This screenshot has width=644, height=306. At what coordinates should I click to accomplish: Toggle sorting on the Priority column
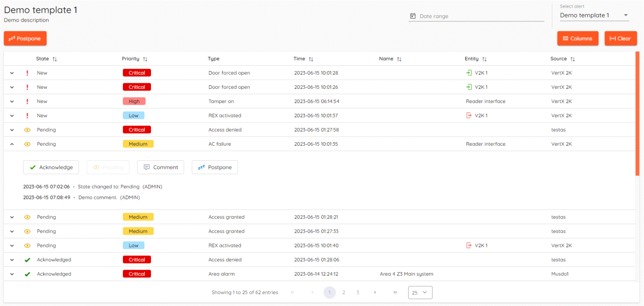coord(145,59)
